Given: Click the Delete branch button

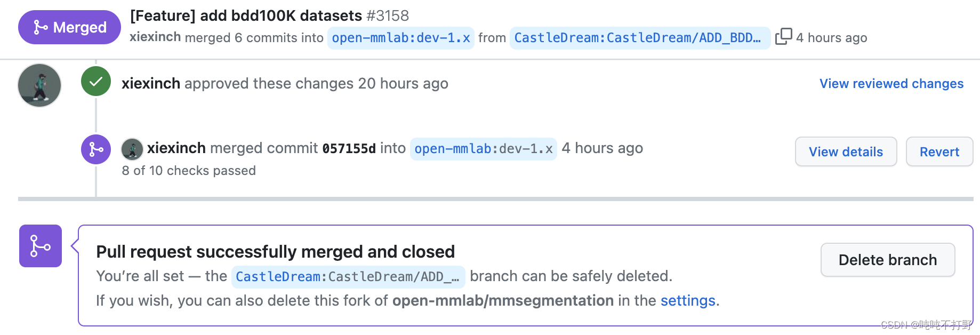Looking at the screenshot, I should (887, 260).
